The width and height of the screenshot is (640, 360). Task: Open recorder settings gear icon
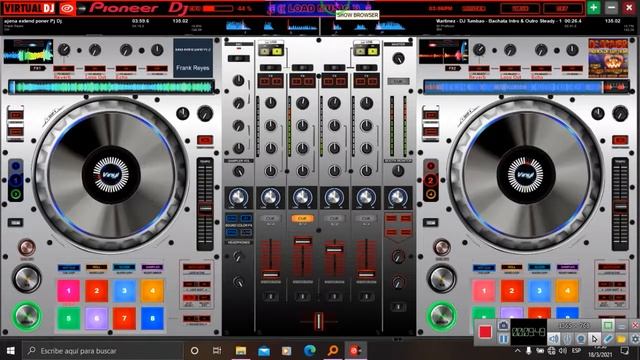point(635,339)
